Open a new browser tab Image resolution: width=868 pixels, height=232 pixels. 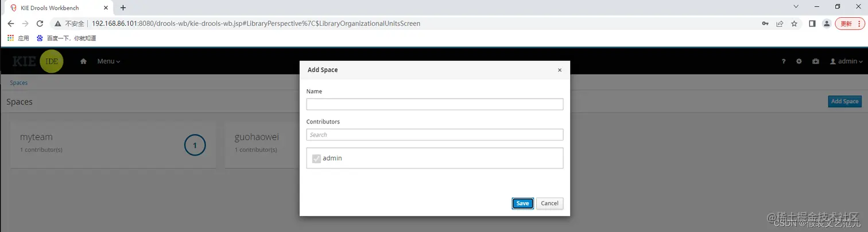click(x=123, y=8)
